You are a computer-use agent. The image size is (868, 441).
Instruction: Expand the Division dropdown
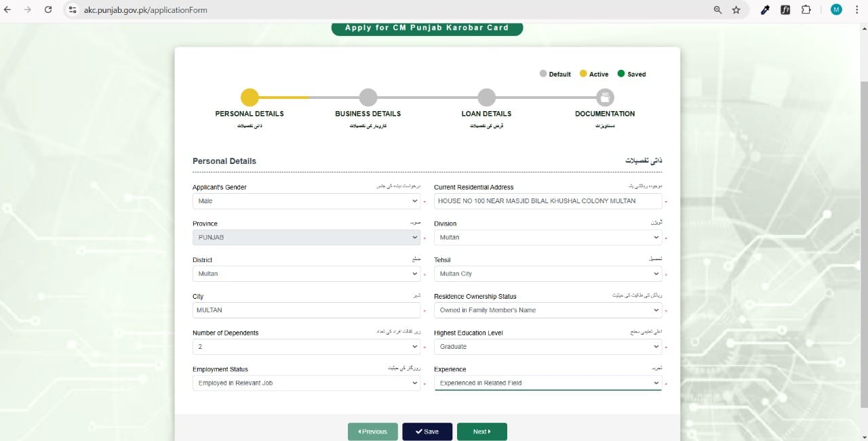click(x=547, y=237)
